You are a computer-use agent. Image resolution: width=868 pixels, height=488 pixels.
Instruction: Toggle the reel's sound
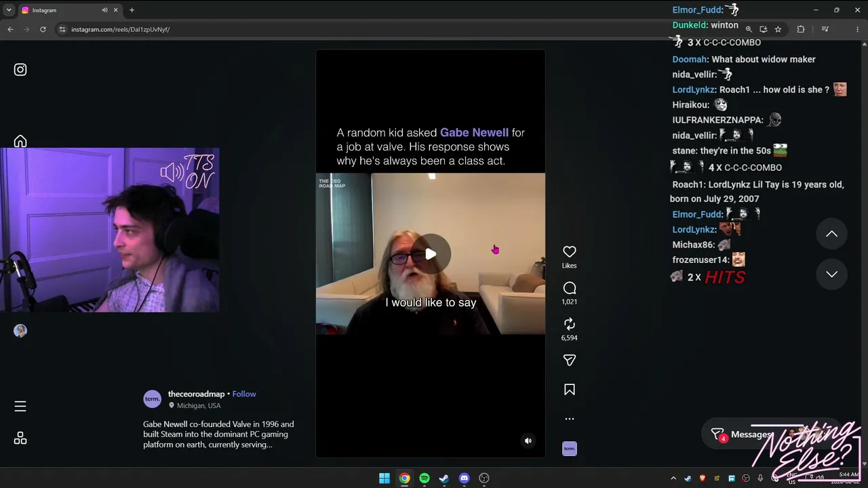pos(528,441)
